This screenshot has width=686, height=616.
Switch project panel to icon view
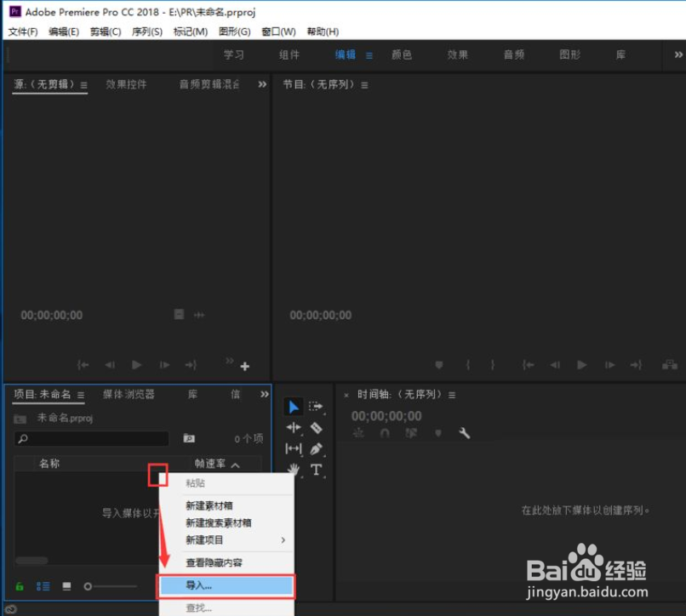66,586
